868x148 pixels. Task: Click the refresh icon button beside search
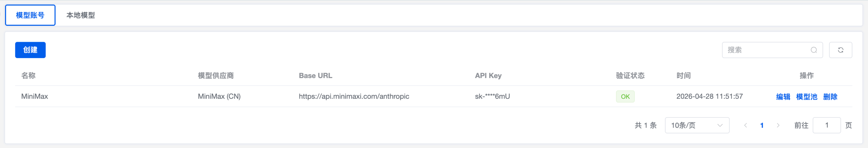[x=840, y=50]
